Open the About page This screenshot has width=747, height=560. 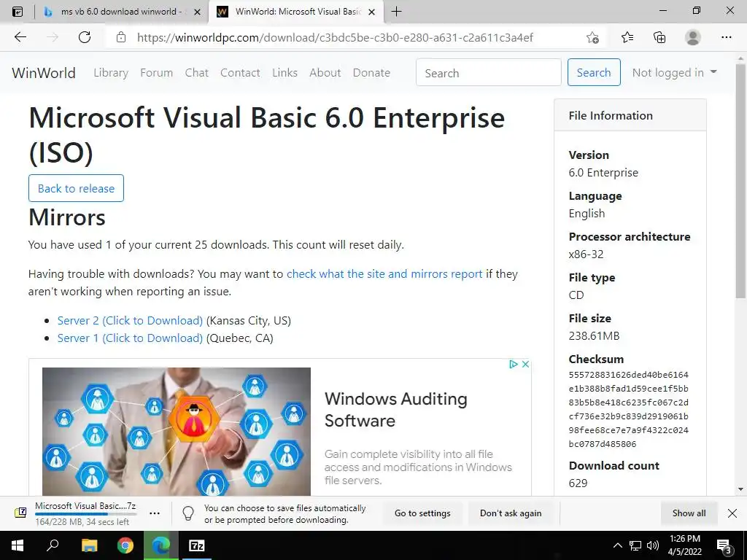[325, 73]
